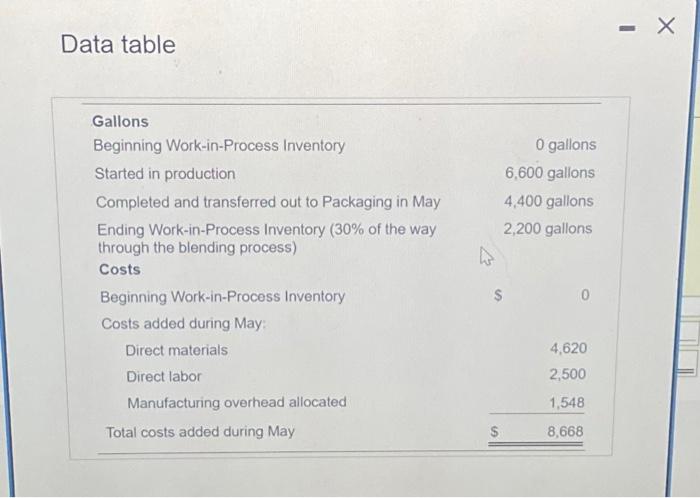Image resolution: width=700 pixels, height=498 pixels.
Task: Click the Costs section heading
Action: point(120,269)
